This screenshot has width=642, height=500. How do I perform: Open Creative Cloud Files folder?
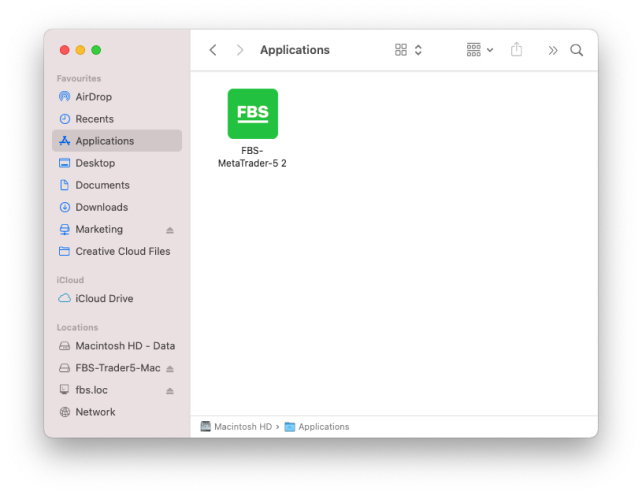tap(117, 251)
